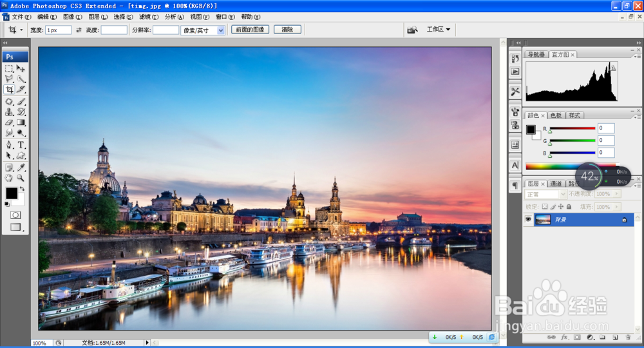Select the Custom Shape tool
This screenshot has height=348, width=644.
21,155
